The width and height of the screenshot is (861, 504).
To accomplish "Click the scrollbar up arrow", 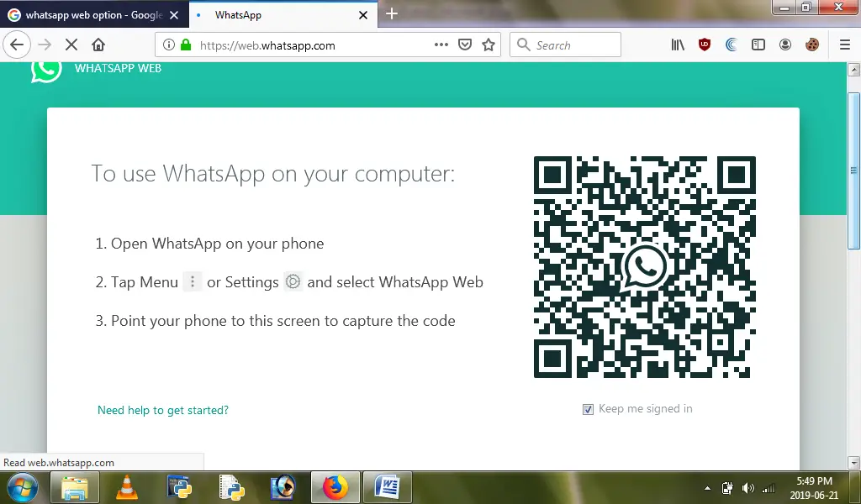I will 854,70.
